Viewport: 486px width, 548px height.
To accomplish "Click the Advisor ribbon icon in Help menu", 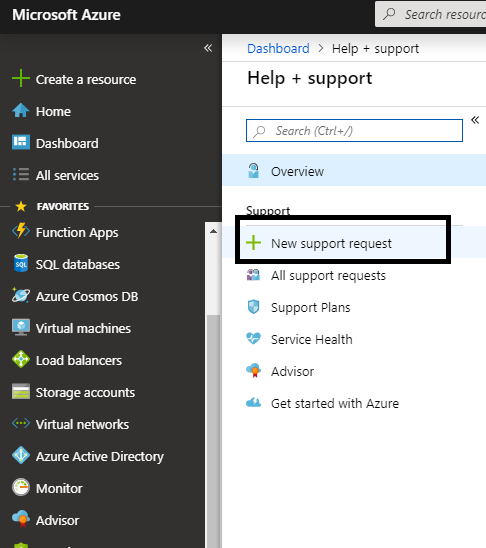I will [253, 370].
